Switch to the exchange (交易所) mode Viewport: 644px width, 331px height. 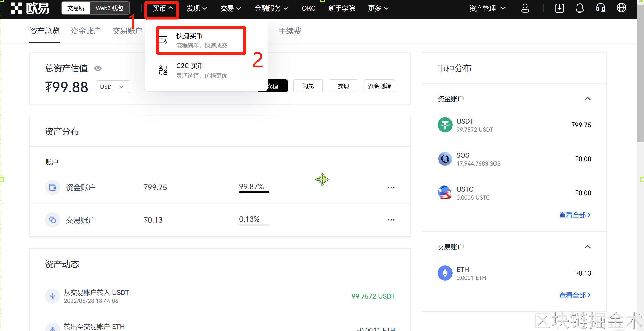coord(76,8)
